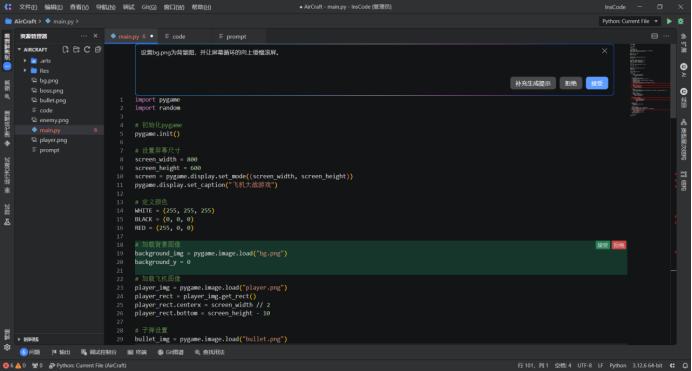Create a new folder in AIRCRAFT explorer
Viewport: 692px width, 371px height.
(x=76, y=49)
